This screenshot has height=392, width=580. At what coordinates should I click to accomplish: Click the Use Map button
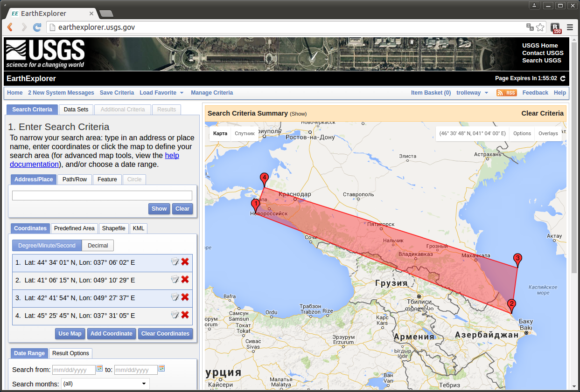(x=70, y=334)
